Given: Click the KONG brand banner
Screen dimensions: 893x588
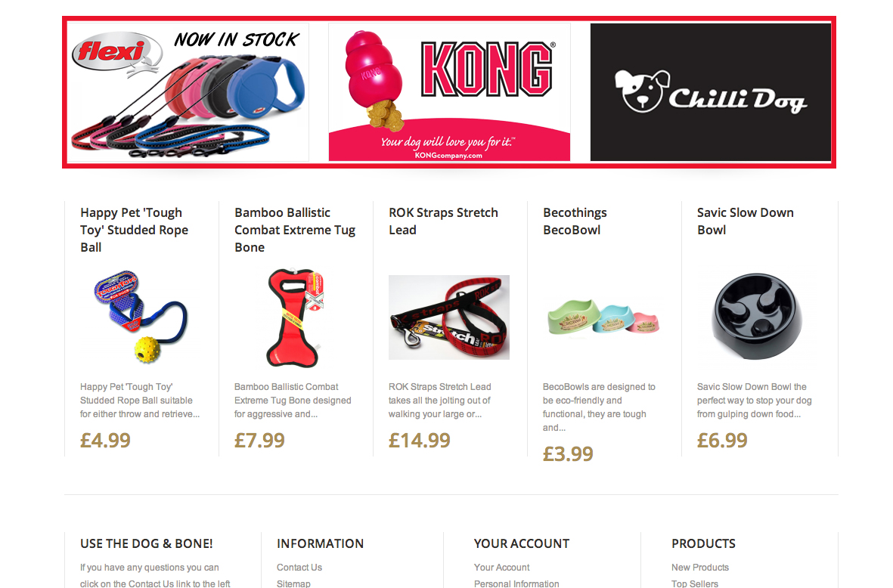Looking at the screenshot, I should click(x=449, y=92).
